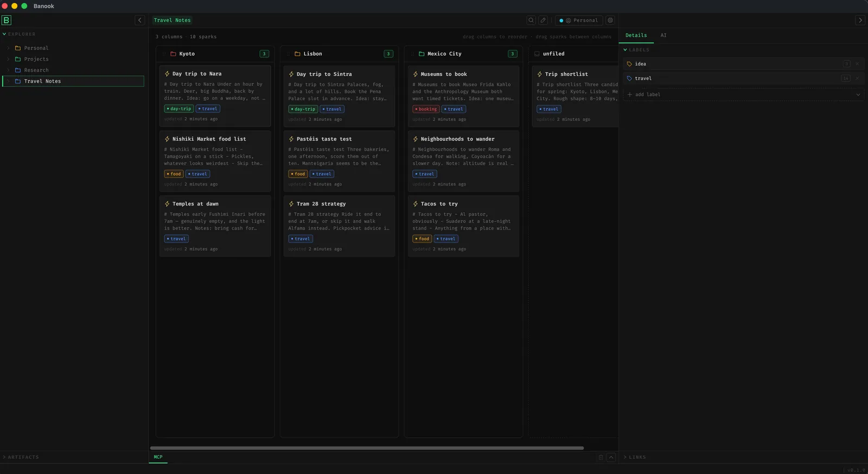
Task: Click the orange tag icon next to idea
Action: click(629, 64)
